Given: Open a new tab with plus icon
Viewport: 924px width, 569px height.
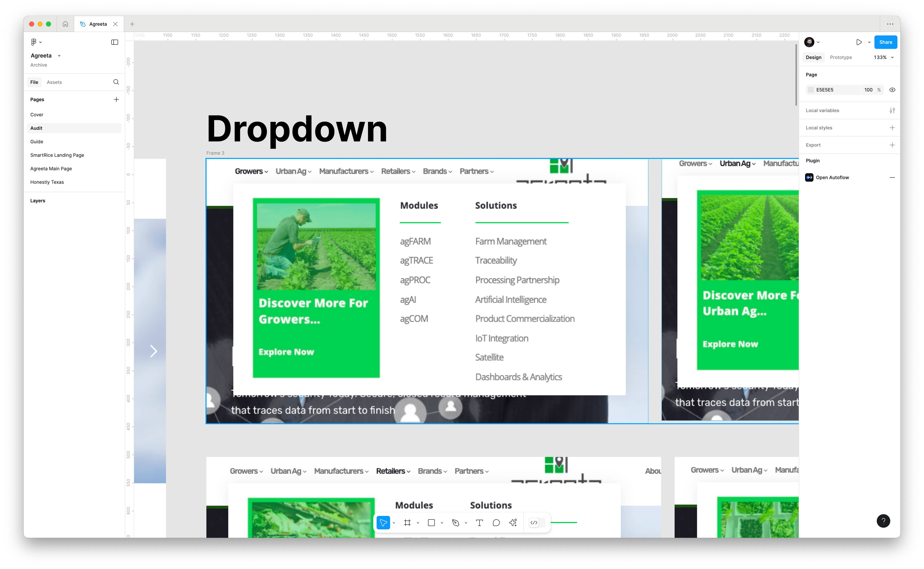Looking at the screenshot, I should (x=132, y=24).
